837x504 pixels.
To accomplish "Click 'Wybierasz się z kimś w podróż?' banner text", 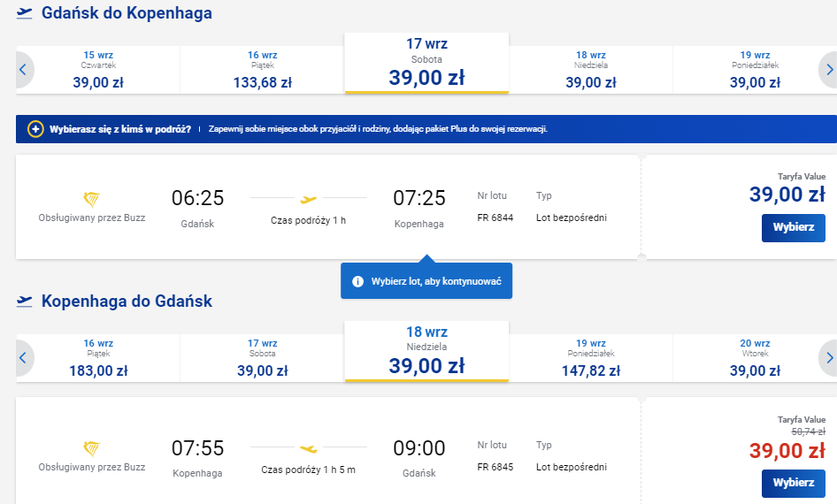I will tap(120, 129).
